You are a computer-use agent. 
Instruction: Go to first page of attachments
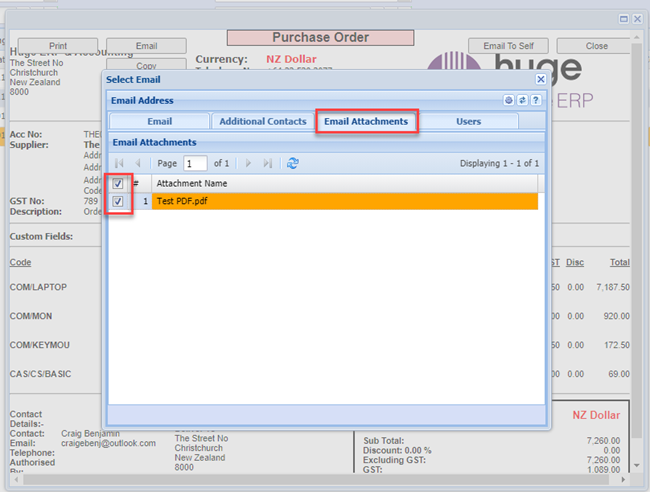(x=121, y=163)
